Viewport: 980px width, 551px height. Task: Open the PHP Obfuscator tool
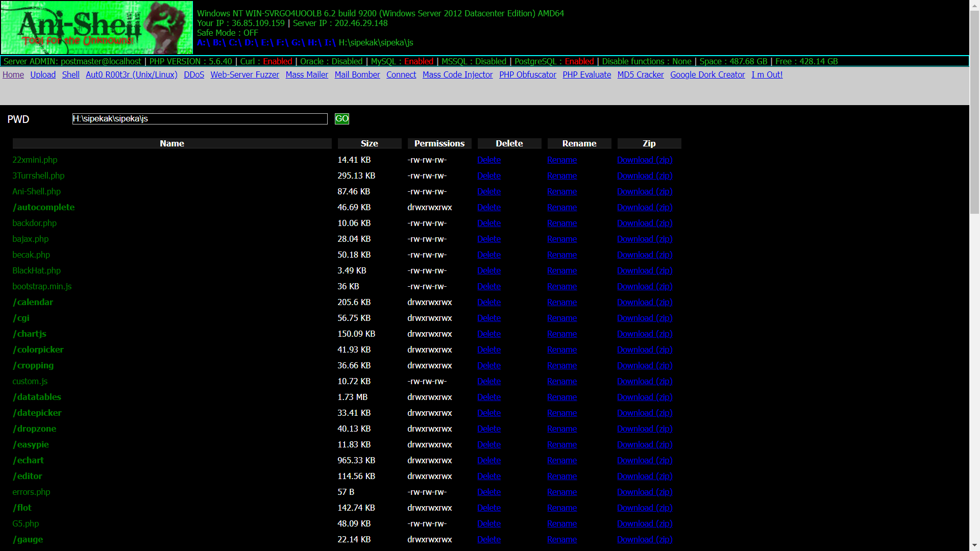click(528, 74)
